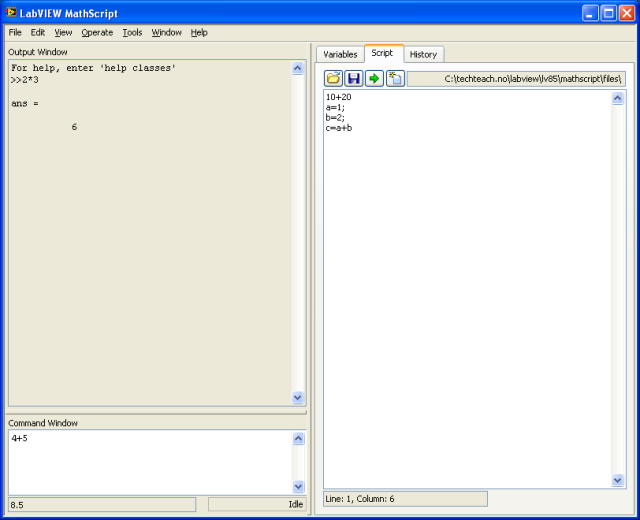
Task: Click the '>>2*3' line in Output Window
Action: coord(24,80)
